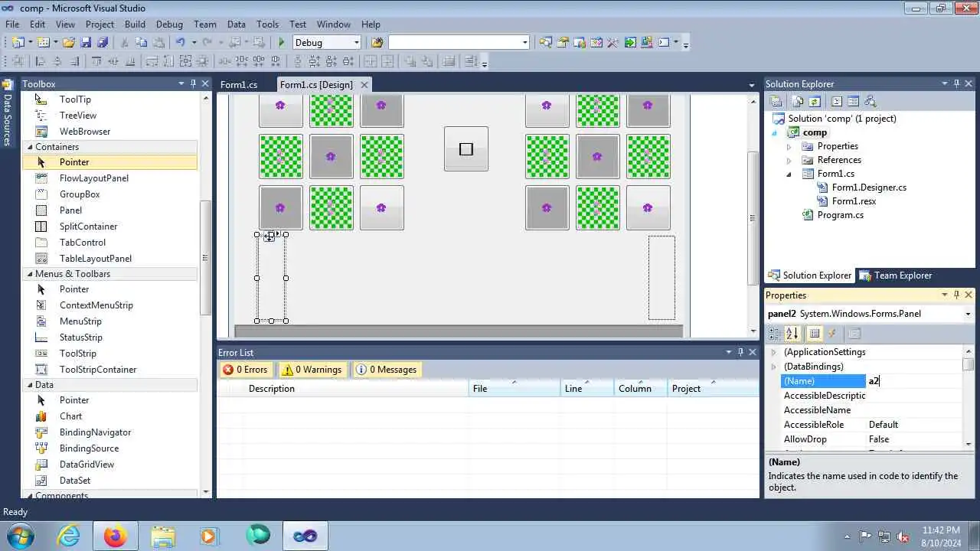Expand the (DataBindings) property
980x551 pixels.
click(x=773, y=367)
